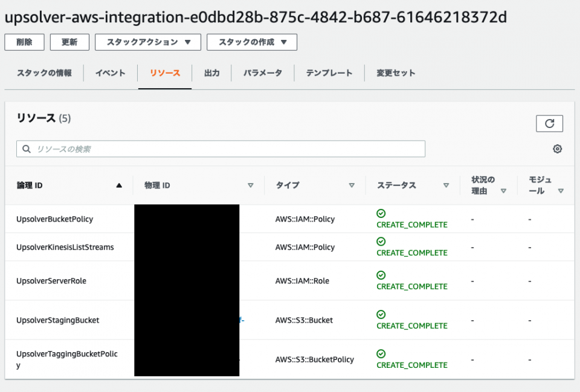Click the success icon in UpsolverTaggingBucketPolicy row

[x=381, y=354]
